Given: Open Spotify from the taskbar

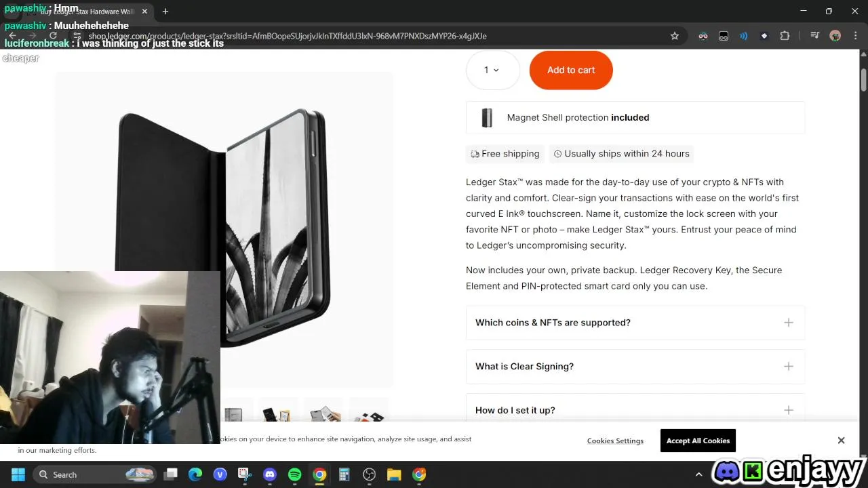Looking at the screenshot, I should pyautogui.click(x=294, y=474).
